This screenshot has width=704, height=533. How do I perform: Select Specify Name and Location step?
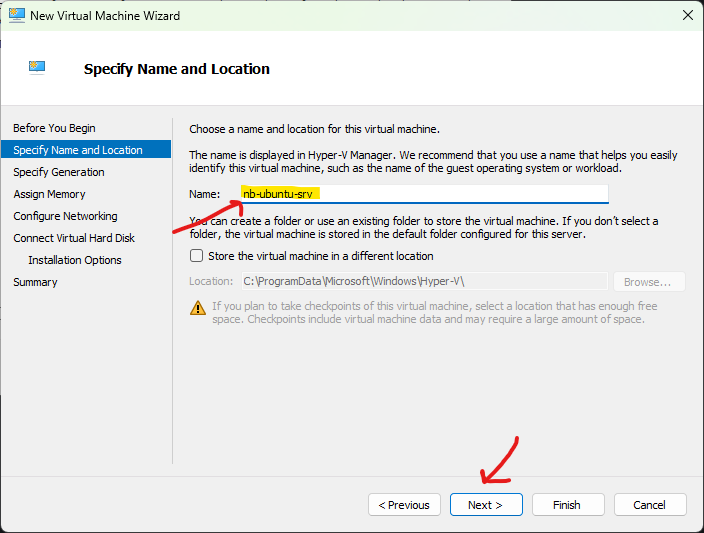(x=78, y=150)
